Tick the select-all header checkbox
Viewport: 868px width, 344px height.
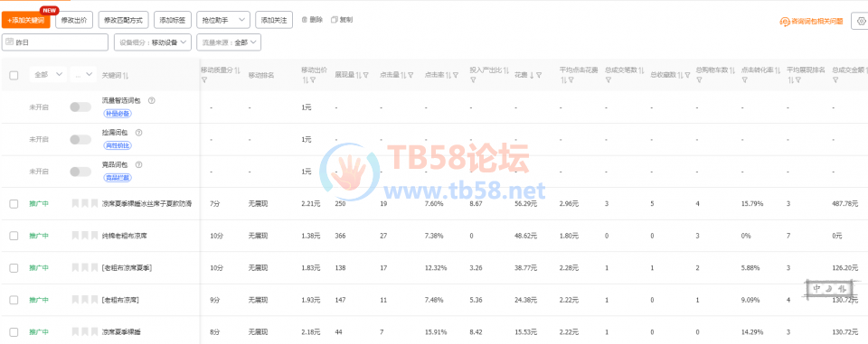pos(14,75)
